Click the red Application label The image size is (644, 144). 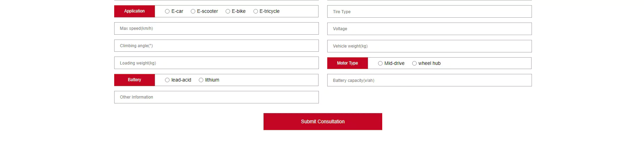[134, 11]
